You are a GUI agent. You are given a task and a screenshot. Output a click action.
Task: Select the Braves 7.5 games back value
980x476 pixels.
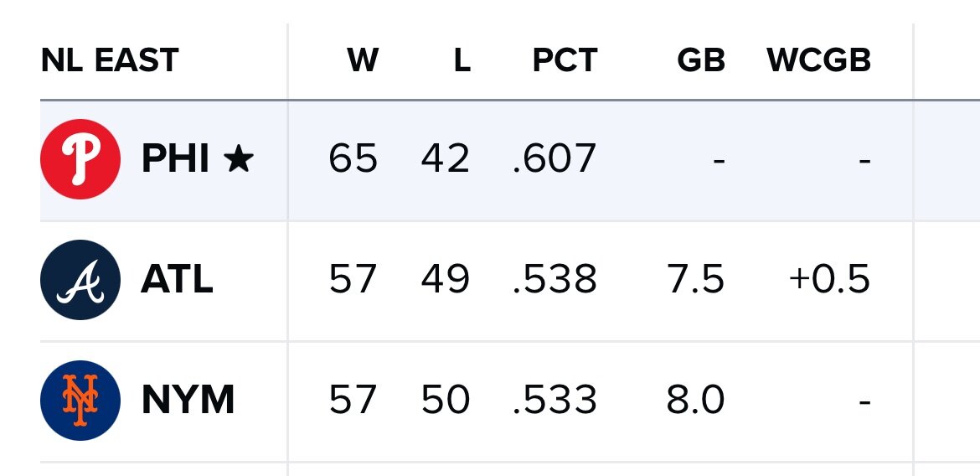695,280
